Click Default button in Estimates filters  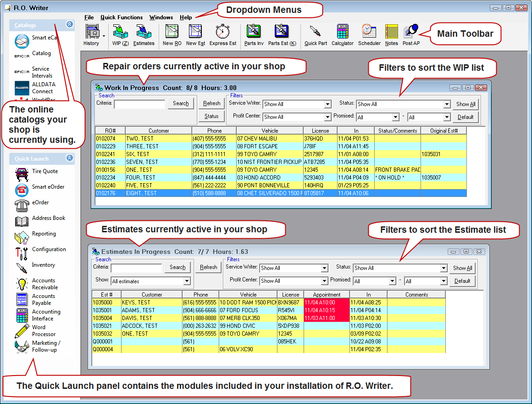coord(462,281)
